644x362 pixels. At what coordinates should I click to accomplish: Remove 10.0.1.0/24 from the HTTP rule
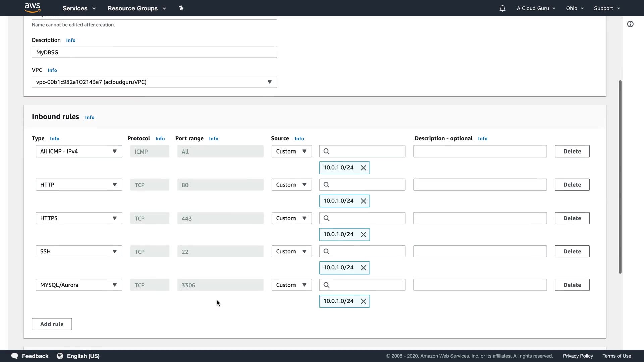(x=363, y=201)
